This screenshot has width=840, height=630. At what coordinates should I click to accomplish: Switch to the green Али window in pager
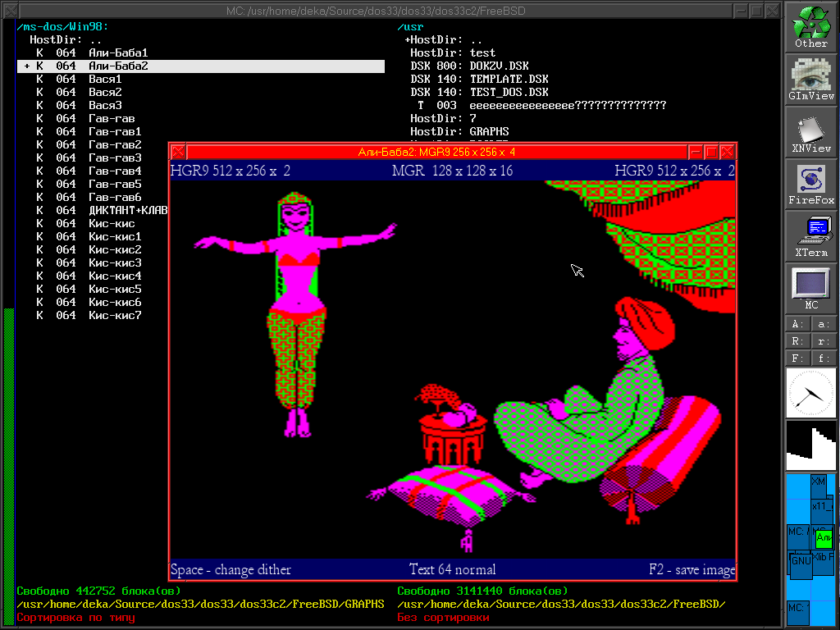pos(824,538)
